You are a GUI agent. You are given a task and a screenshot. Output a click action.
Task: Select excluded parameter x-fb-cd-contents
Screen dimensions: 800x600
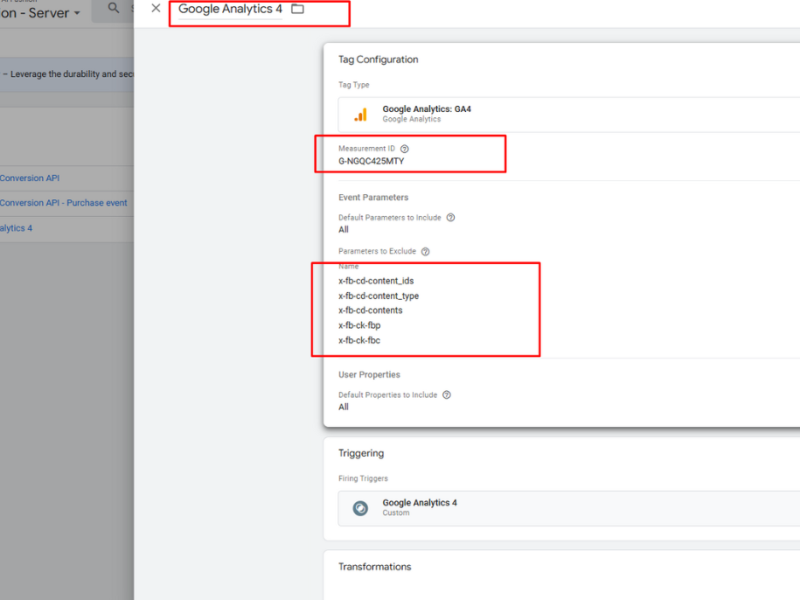(x=370, y=311)
